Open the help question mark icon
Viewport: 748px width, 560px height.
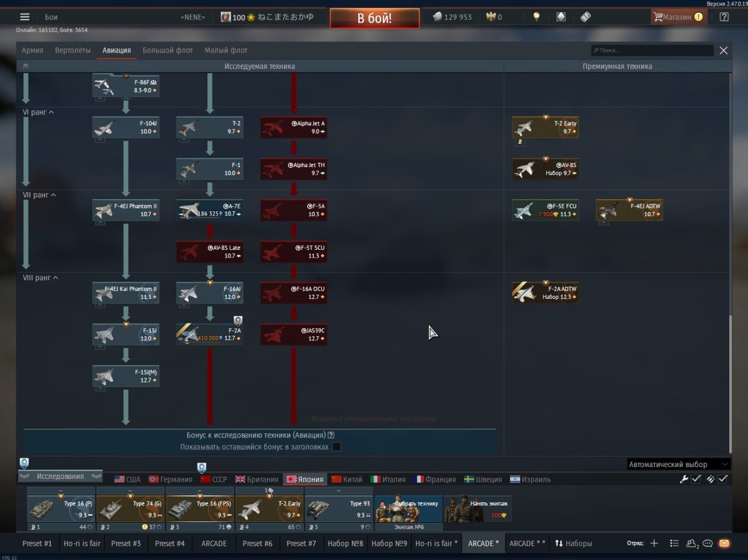coord(724,17)
